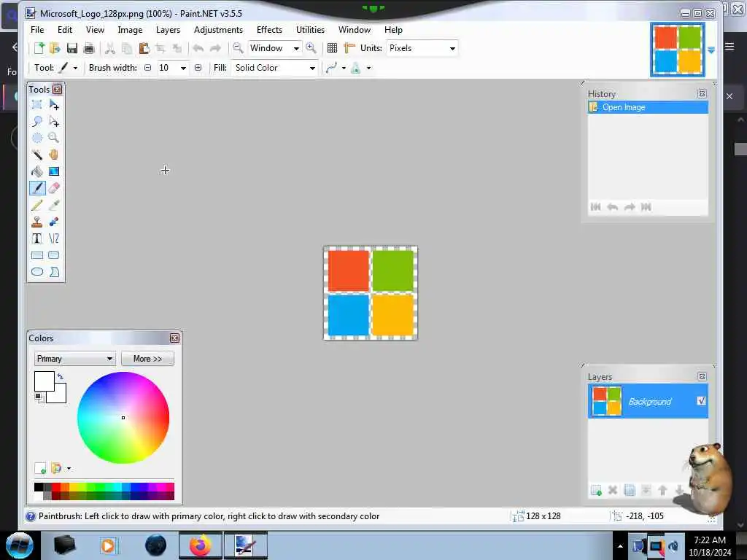The height and width of the screenshot is (560, 747).
Task: Select the Rectangle Select tool
Action: point(37,105)
